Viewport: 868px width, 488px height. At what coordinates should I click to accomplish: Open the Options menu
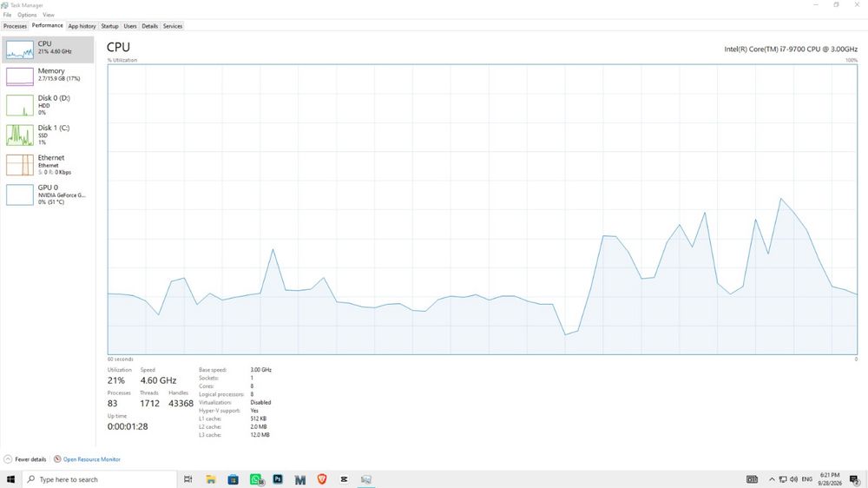[27, 15]
